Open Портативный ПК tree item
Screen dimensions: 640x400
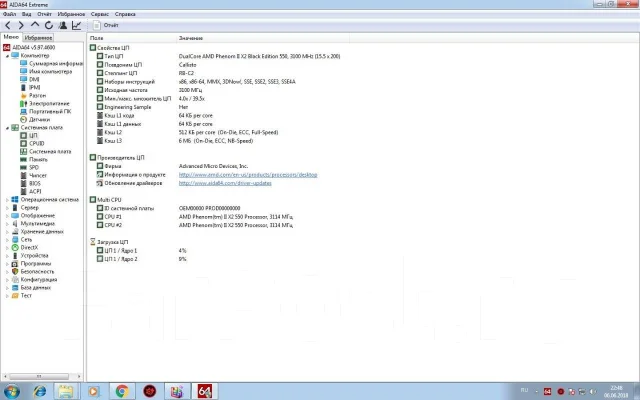pos(50,111)
